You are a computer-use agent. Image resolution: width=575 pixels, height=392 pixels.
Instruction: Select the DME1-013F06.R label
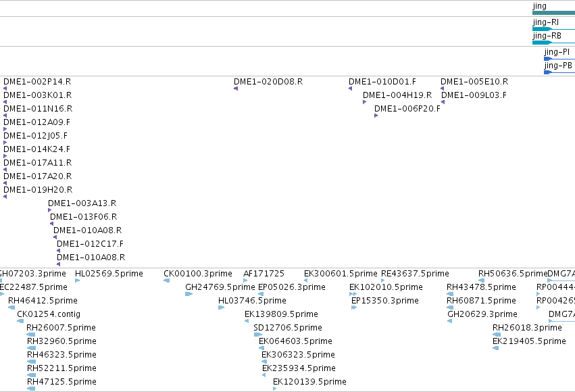84,217
